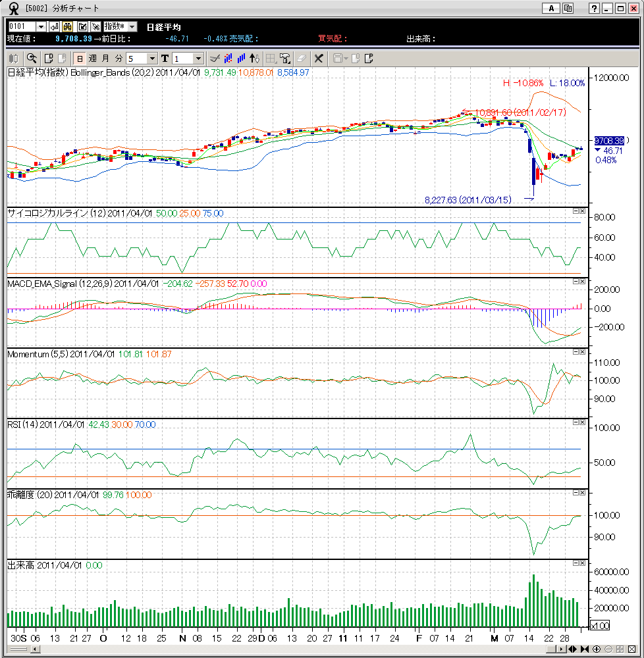Click the question mark help button
The height and width of the screenshot is (658, 644).
pos(594,8)
